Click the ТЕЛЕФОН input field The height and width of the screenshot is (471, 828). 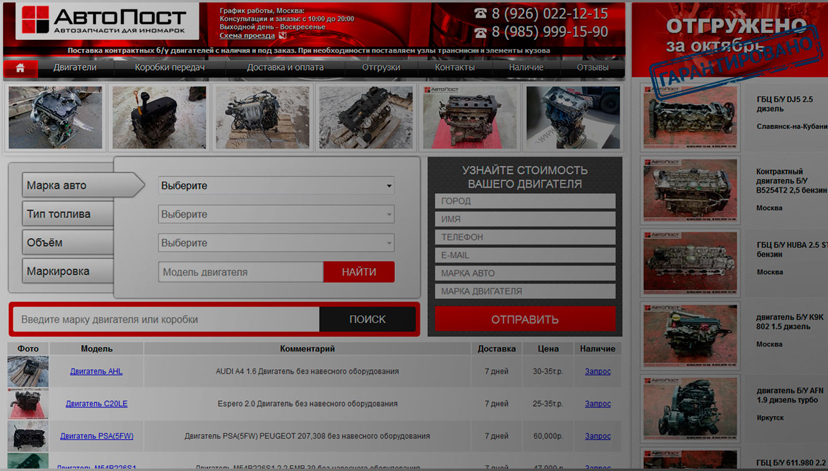click(x=525, y=237)
